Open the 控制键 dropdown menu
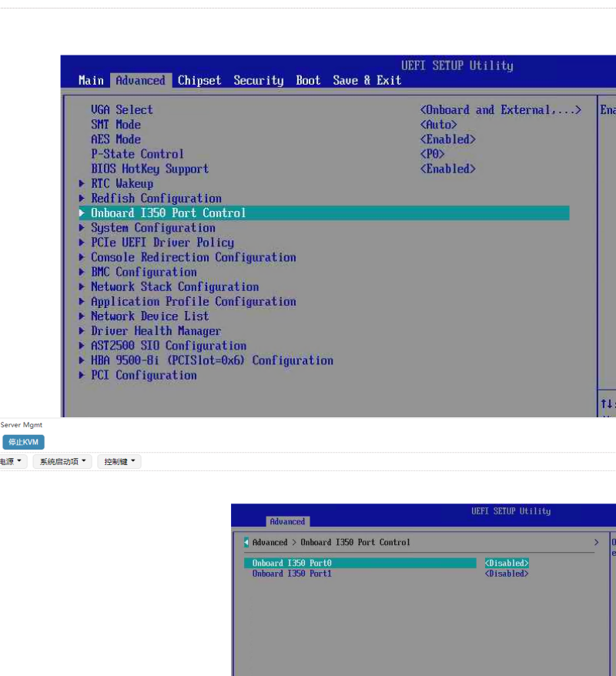Image resolution: width=616 pixels, height=676 pixels. pyautogui.click(x=119, y=462)
